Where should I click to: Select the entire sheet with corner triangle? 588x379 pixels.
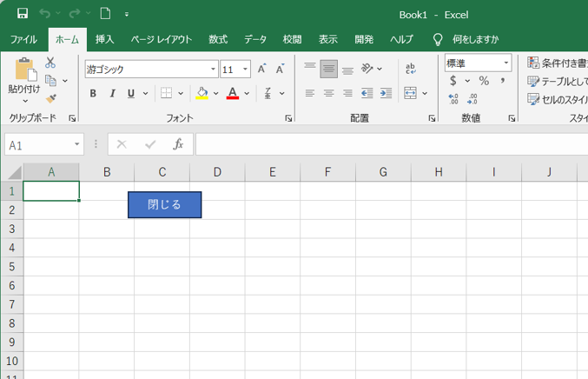tap(15, 173)
